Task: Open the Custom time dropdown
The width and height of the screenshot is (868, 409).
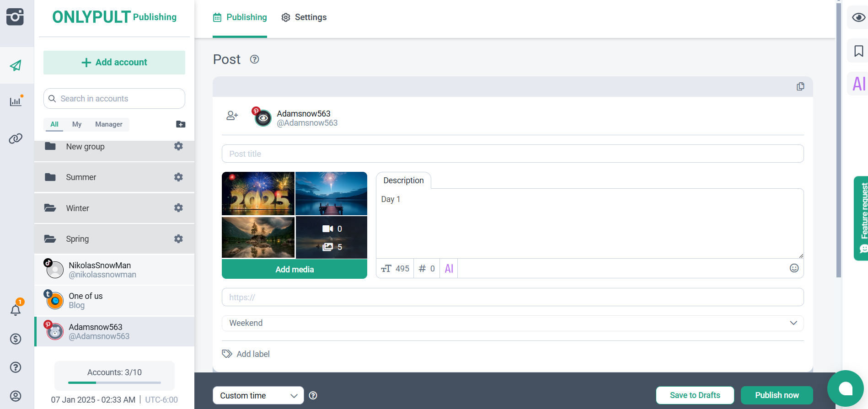Action: click(x=258, y=396)
